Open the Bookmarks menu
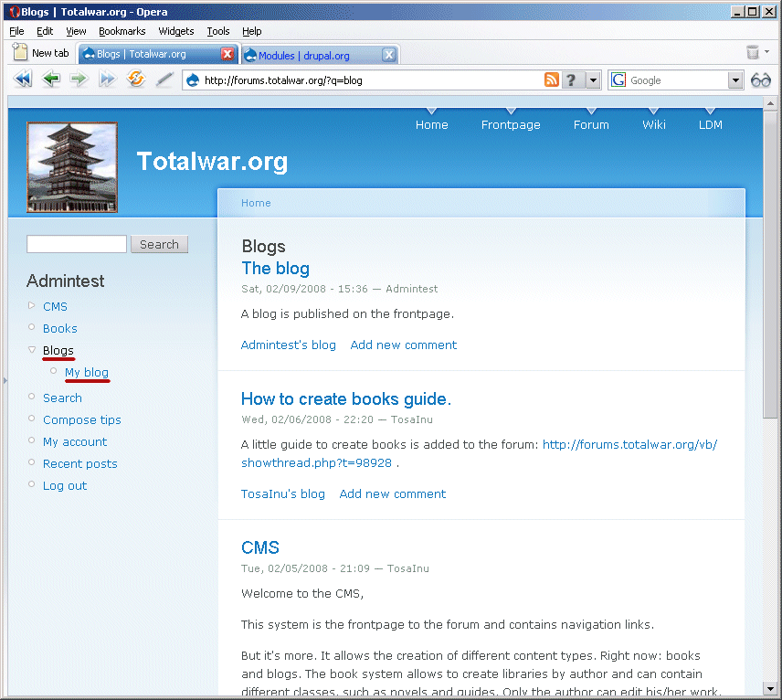Viewport: 782px width, 700px height. [122, 31]
